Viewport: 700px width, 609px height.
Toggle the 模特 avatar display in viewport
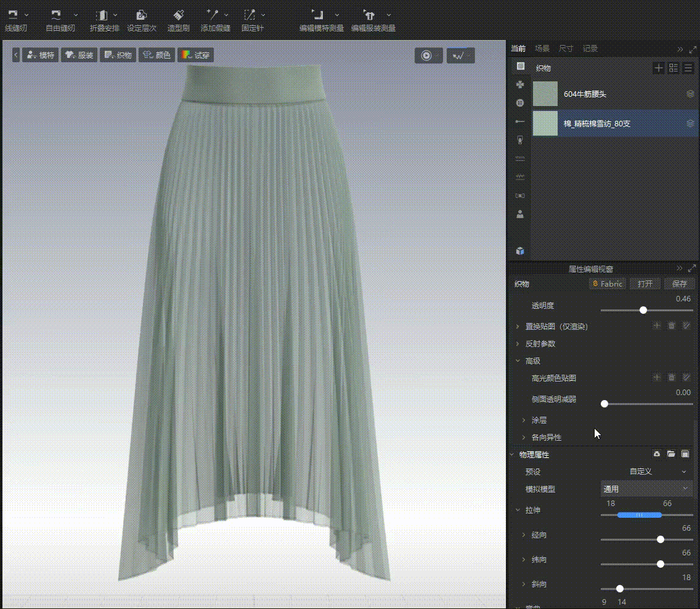point(41,55)
